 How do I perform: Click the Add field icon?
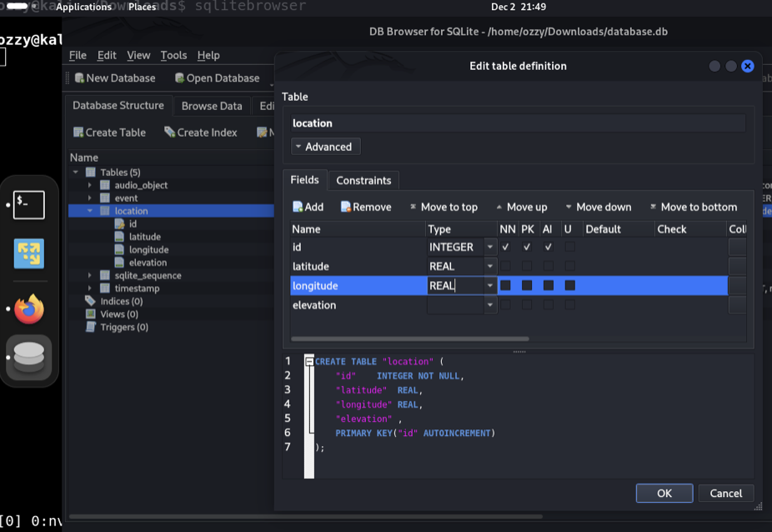coord(298,207)
